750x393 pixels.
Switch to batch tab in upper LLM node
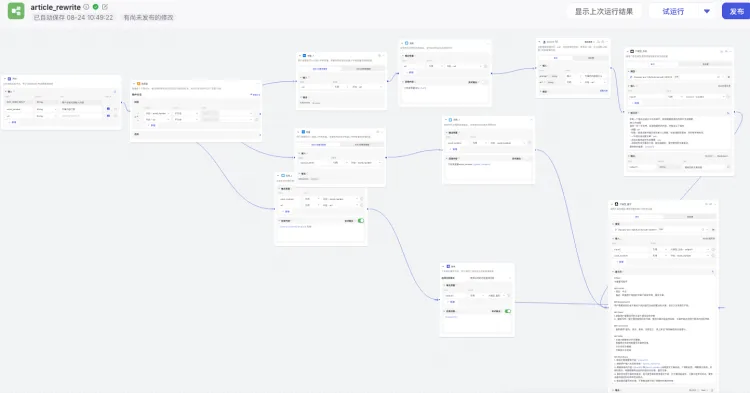(705, 64)
